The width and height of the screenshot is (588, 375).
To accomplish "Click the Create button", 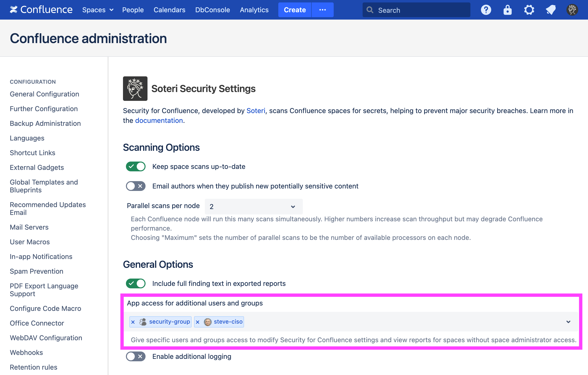I will (x=294, y=10).
